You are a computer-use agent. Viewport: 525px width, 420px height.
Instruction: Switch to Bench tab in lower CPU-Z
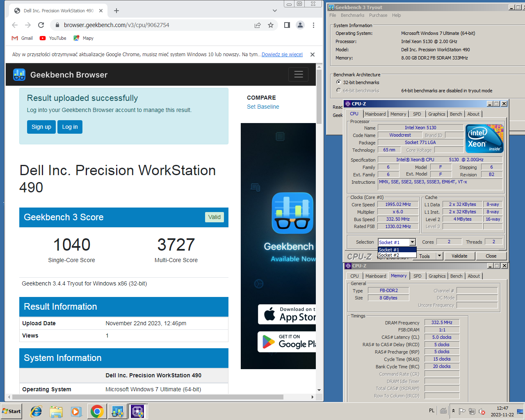pos(457,276)
